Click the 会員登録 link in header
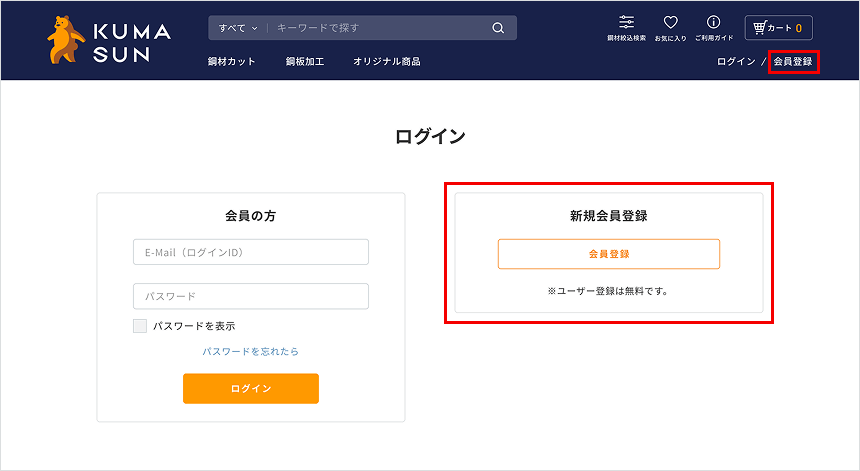 point(793,62)
